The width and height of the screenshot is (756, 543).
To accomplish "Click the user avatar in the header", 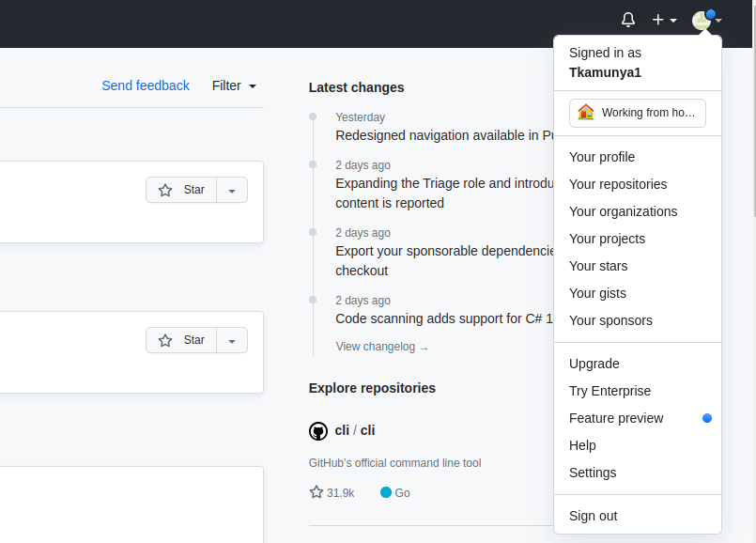I will point(701,21).
